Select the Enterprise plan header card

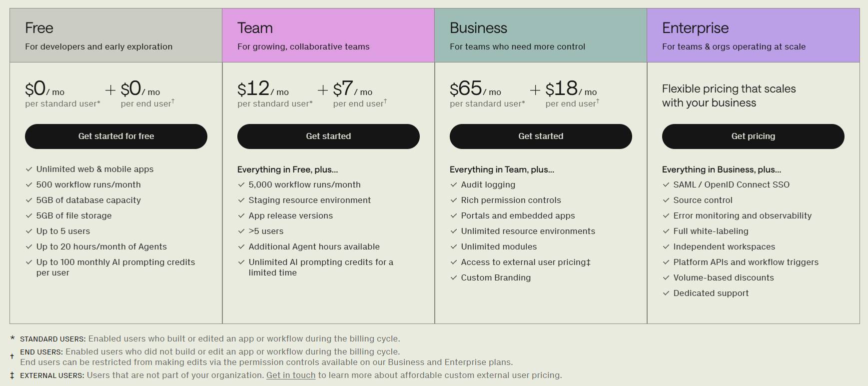pyautogui.click(x=753, y=34)
